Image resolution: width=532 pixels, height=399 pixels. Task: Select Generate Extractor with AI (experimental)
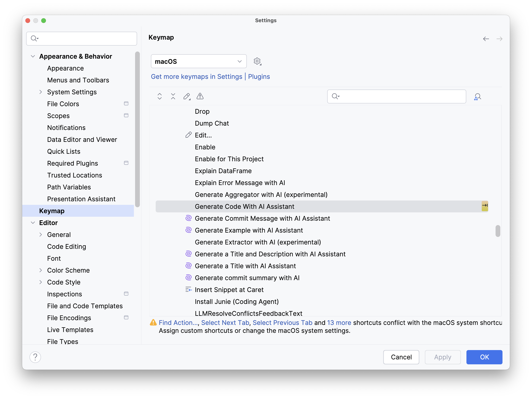tap(258, 242)
